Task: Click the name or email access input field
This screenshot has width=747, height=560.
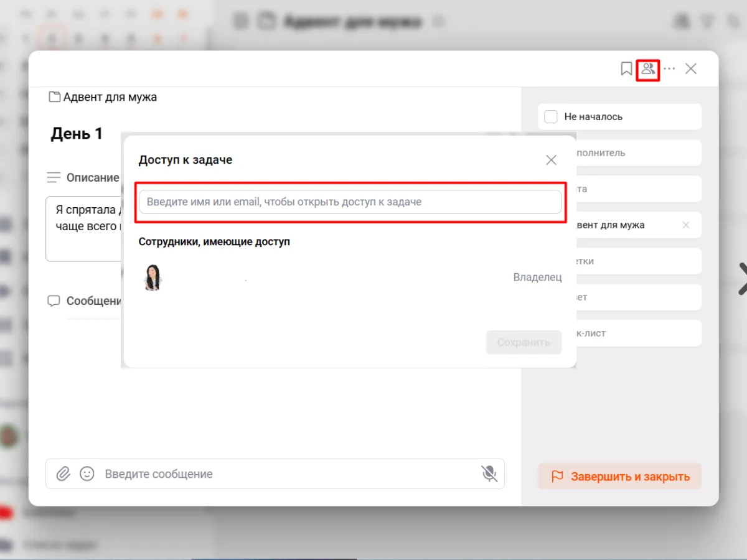Action: [350, 202]
